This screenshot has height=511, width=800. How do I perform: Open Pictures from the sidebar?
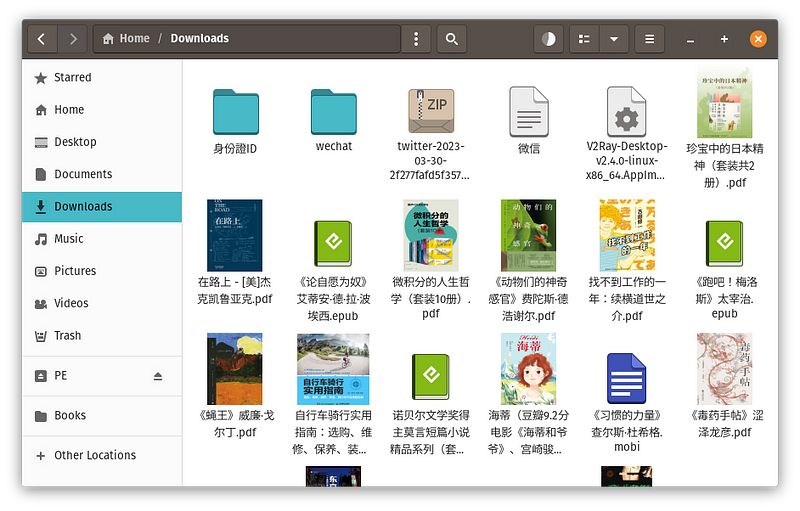click(102, 271)
